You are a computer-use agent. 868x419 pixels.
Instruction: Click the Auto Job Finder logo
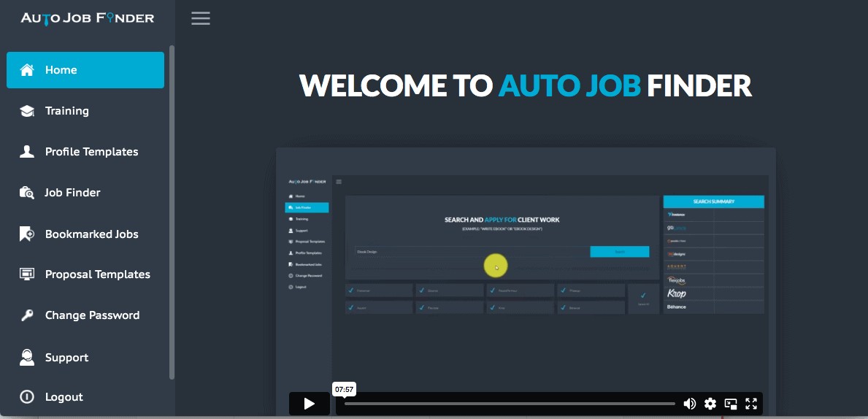click(88, 18)
